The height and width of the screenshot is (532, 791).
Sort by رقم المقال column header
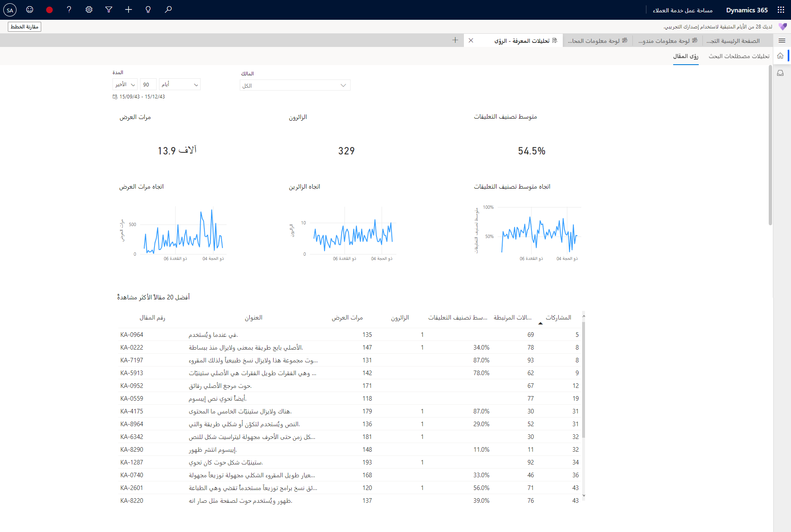(x=152, y=317)
